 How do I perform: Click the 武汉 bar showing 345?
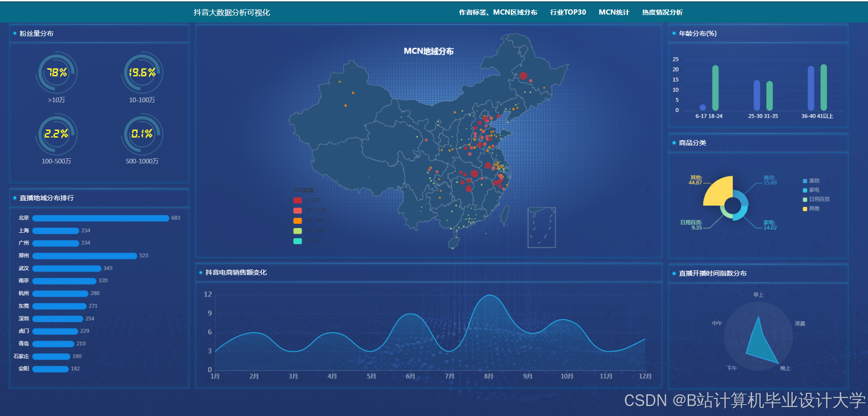[67, 269]
